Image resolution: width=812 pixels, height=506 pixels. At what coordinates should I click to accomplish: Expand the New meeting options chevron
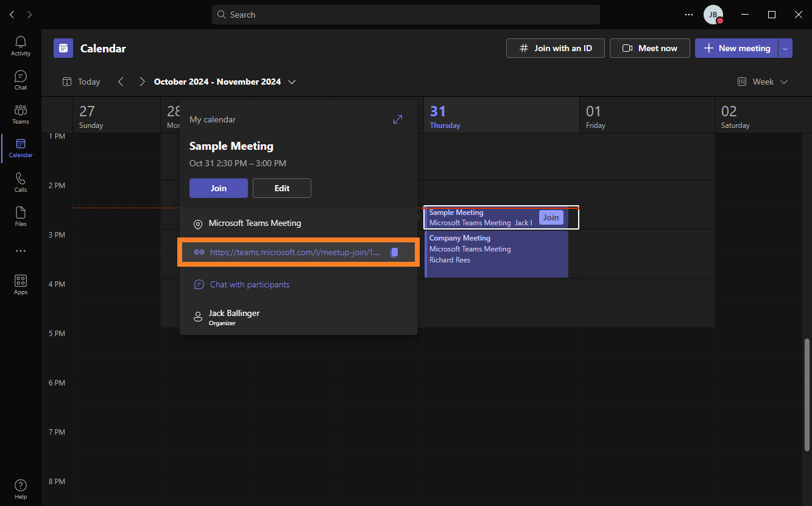pos(785,48)
